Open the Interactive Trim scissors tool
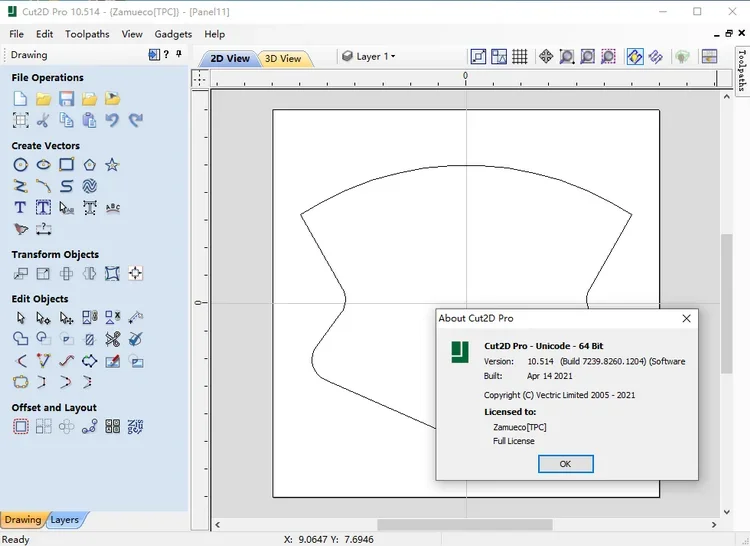 point(112,339)
